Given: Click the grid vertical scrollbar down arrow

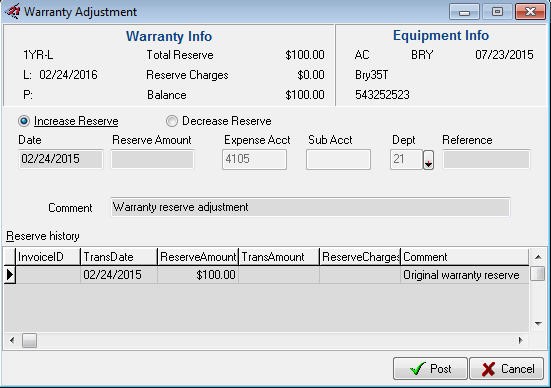Looking at the screenshot, I should [x=538, y=324].
